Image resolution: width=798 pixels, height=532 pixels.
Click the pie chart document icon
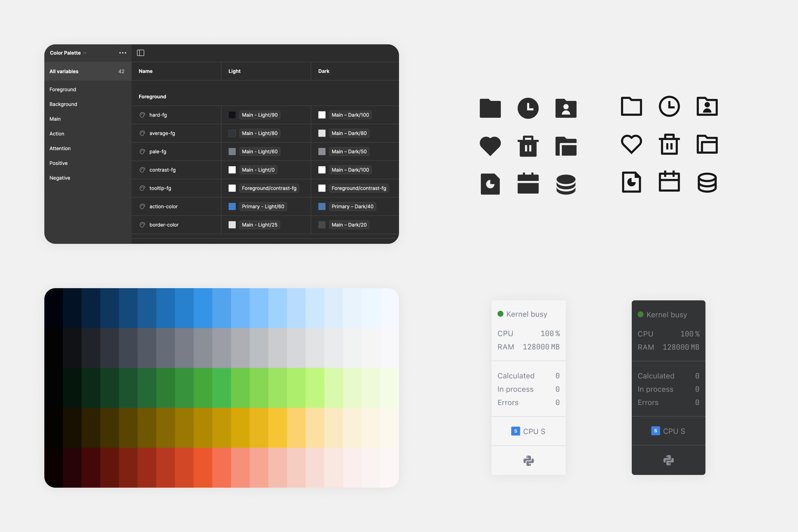[490, 184]
